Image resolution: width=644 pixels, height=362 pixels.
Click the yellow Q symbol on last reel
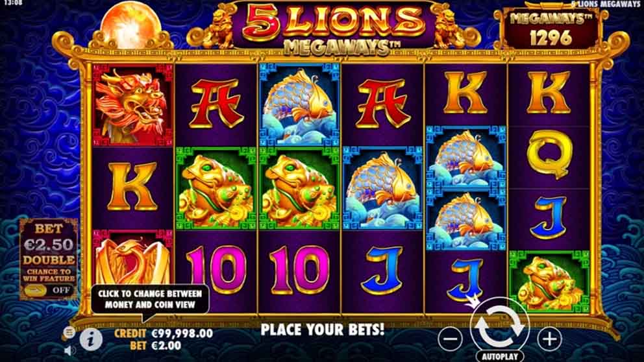tap(549, 155)
